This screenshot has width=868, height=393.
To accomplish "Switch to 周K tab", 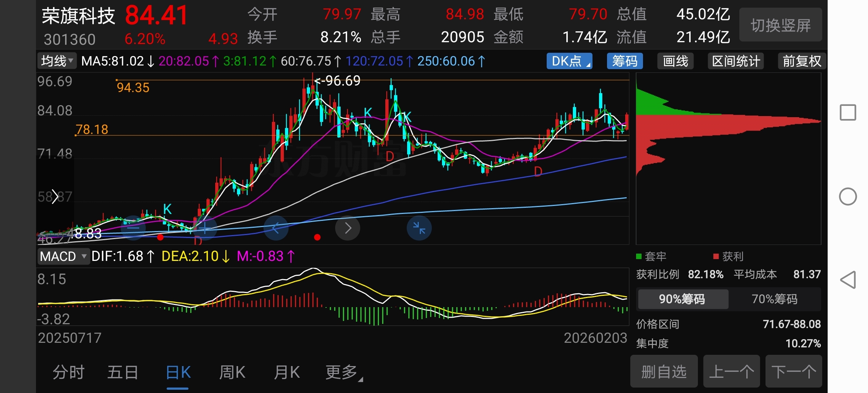I will point(232,372).
